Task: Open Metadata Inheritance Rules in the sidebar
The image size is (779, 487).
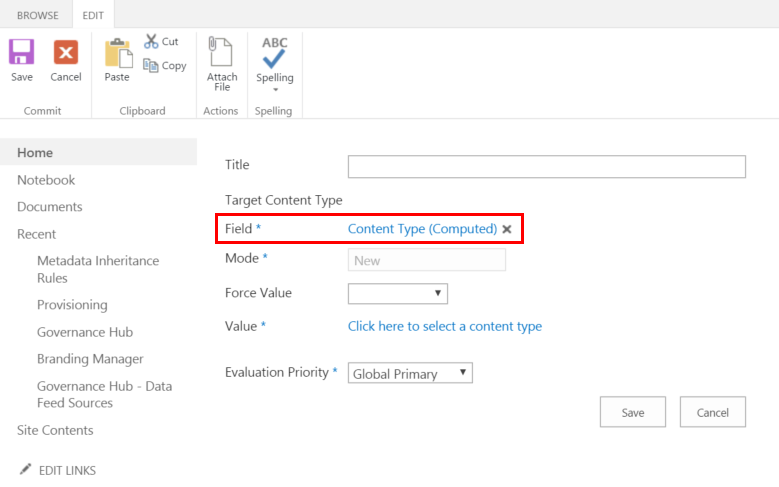Action: pyautogui.click(x=97, y=269)
